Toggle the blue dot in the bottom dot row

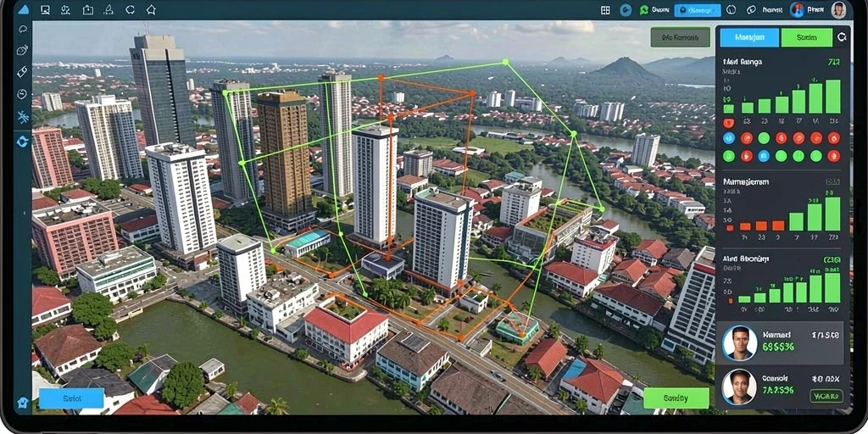[x=764, y=156]
